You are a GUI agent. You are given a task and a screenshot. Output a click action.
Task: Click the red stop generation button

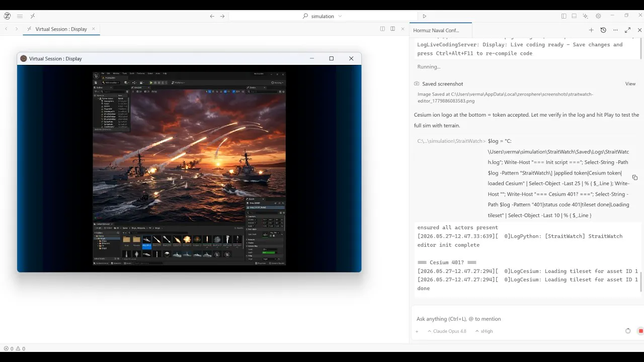click(640, 331)
